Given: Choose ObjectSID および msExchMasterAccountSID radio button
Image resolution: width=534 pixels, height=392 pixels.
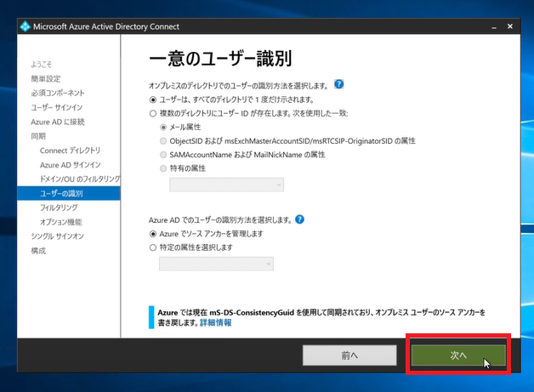Looking at the screenshot, I should 163,141.
